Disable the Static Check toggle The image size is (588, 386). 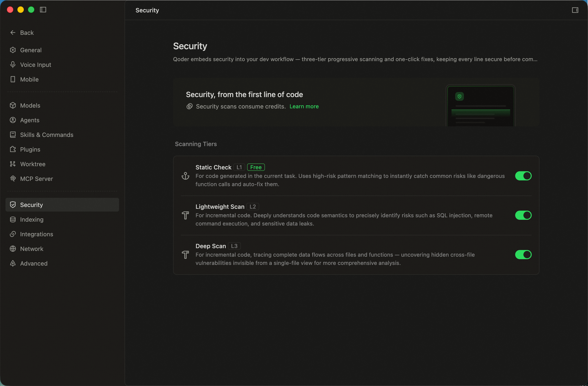[x=523, y=176]
